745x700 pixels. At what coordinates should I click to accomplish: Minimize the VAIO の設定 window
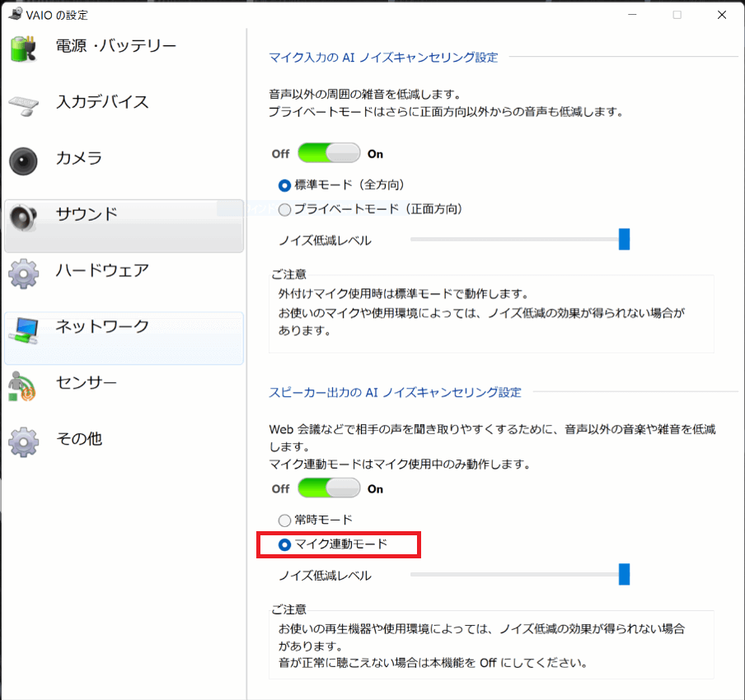click(x=632, y=15)
